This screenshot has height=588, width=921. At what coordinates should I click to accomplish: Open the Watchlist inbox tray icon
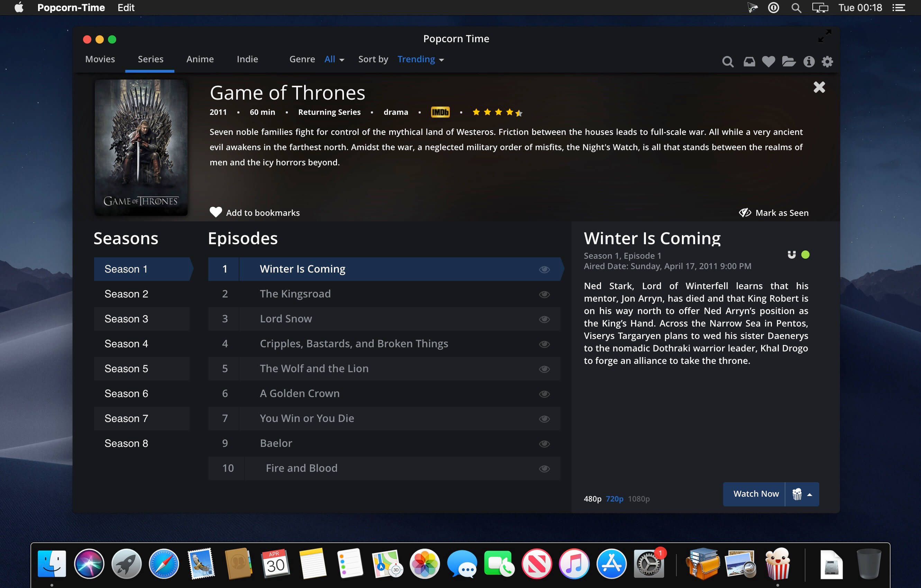(749, 62)
